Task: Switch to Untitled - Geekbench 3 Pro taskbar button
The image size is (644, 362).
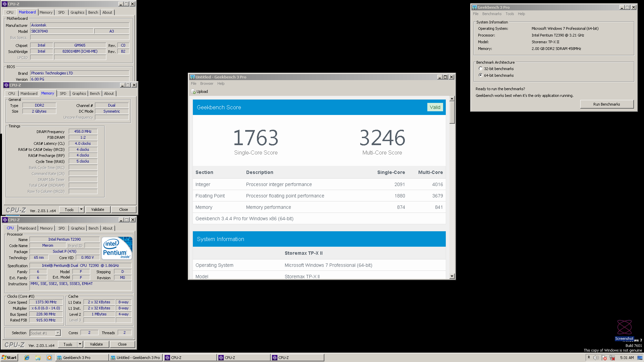Action: [x=136, y=358]
